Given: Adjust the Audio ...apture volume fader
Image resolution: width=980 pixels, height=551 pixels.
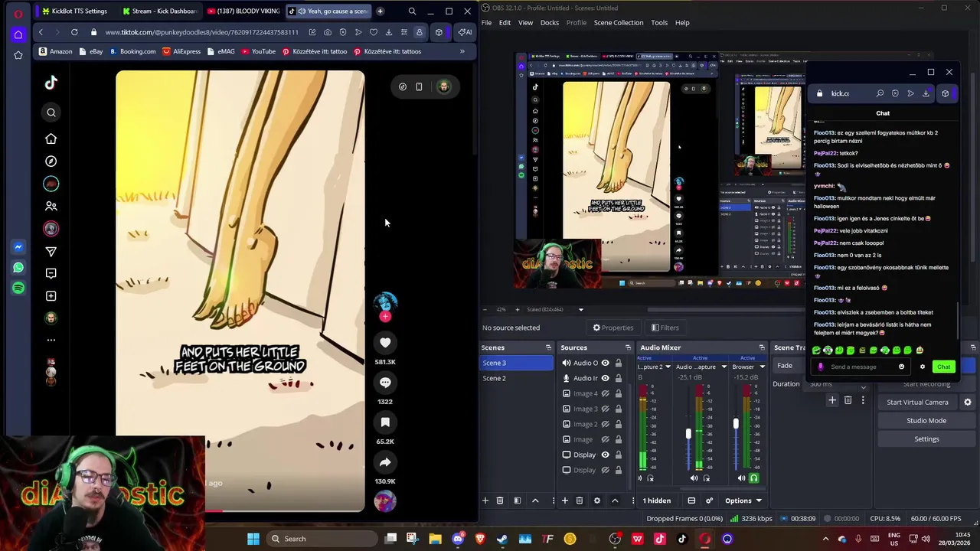Looking at the screenshot, I should 688,434.
